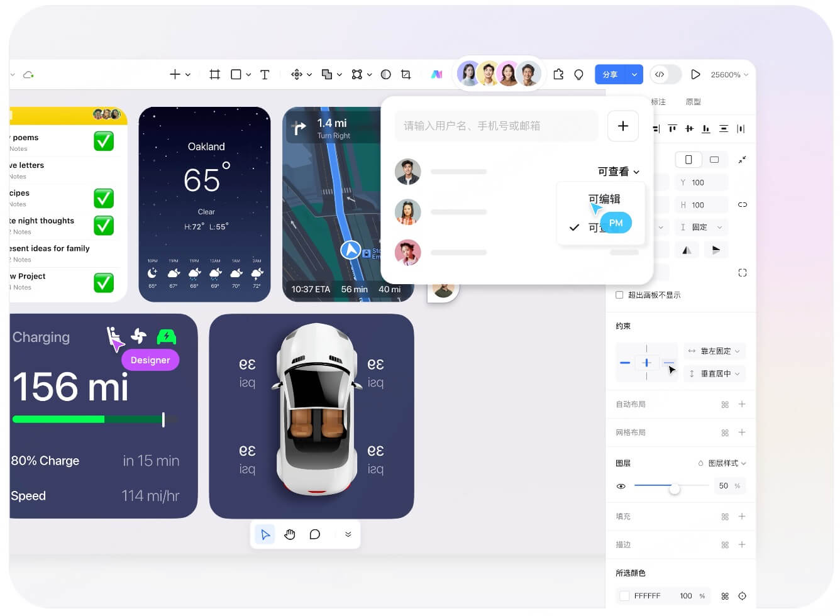The image size is (840, 616).
Task: Enable 超出画板不显示 checkbox
Action: pos(619,295)
